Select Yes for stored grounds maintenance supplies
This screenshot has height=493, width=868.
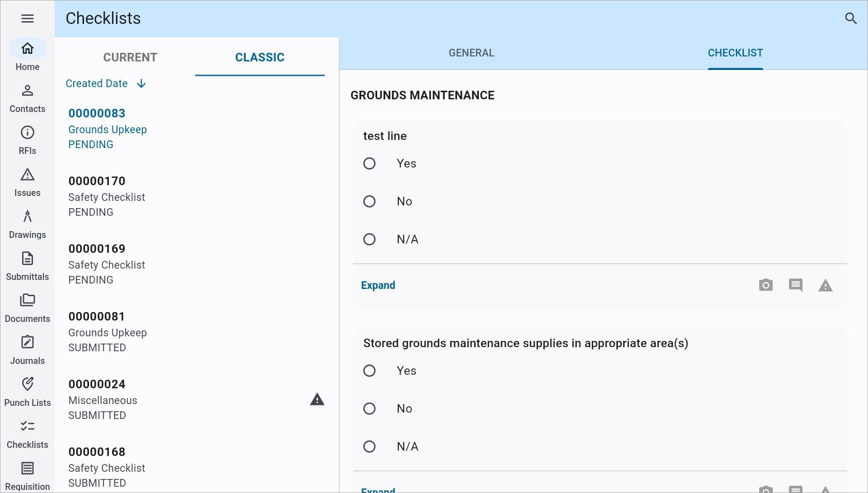(369, 371)
